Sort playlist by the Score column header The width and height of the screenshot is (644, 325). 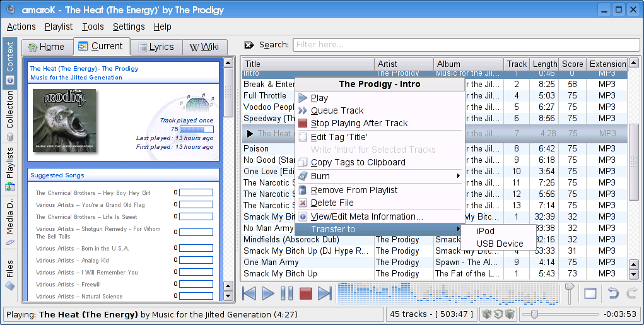573,64
